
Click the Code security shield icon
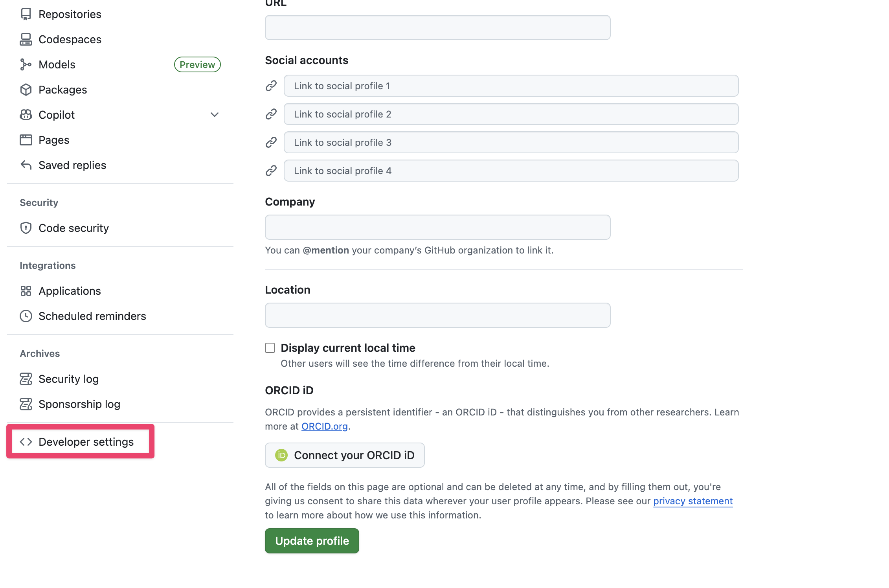pos(26,228)
